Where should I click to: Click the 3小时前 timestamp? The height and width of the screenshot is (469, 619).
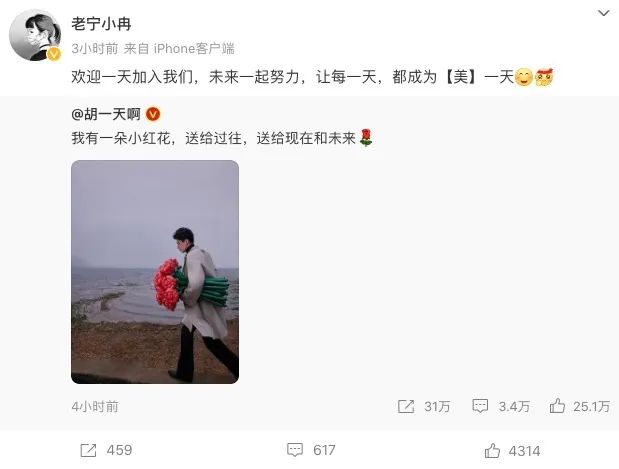[x=95, y=49]
